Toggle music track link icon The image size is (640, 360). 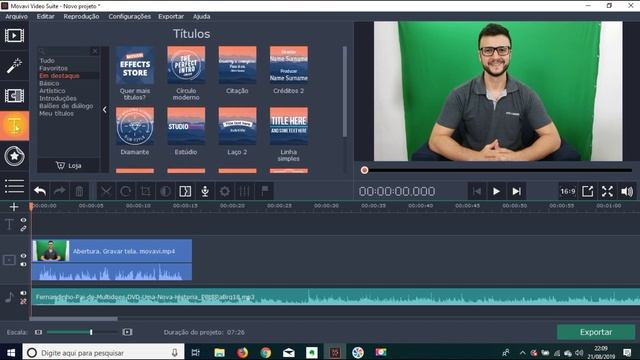click(23, 302)
